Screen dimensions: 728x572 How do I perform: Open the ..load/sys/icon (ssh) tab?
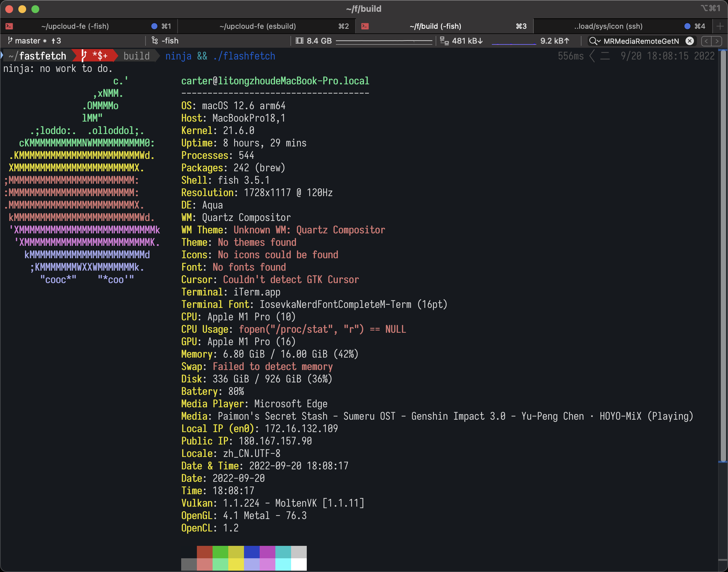[x=608, y=26]
